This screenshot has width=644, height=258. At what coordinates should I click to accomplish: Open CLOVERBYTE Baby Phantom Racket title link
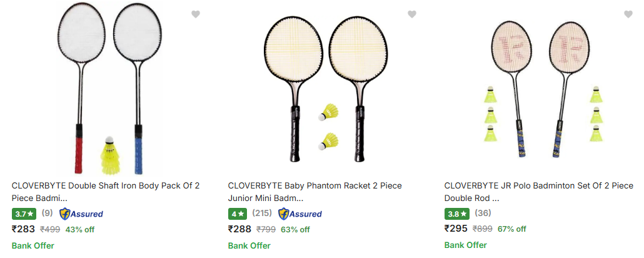coord(314,192)
